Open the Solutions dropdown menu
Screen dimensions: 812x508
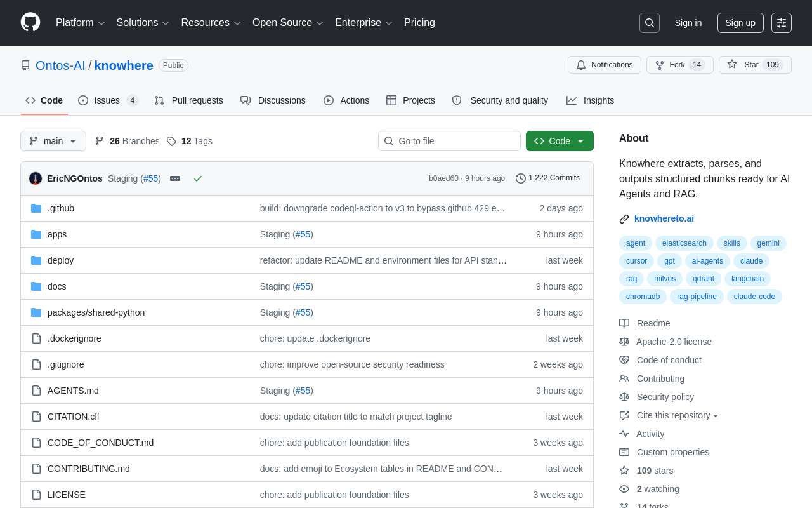(x=143, y=23)
